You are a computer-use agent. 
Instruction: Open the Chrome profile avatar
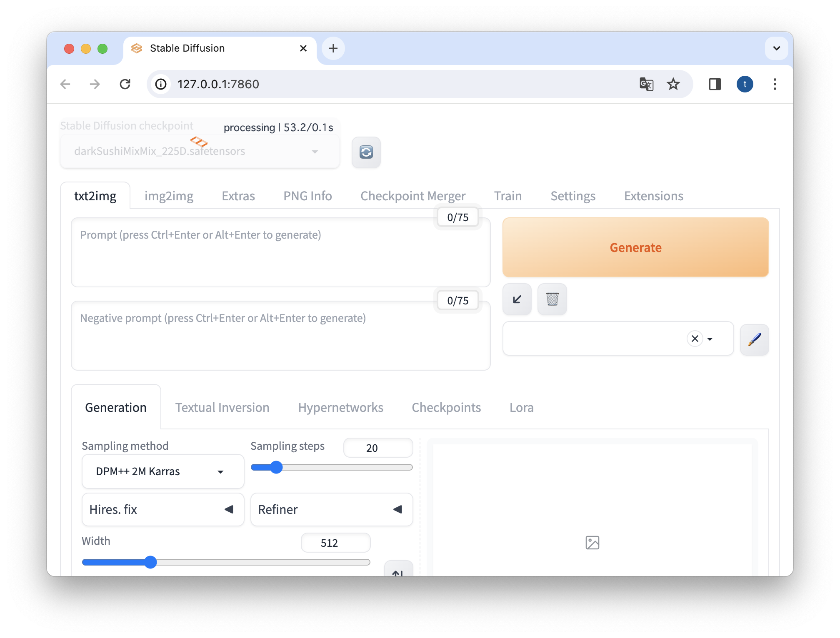(x=745, y=84)
